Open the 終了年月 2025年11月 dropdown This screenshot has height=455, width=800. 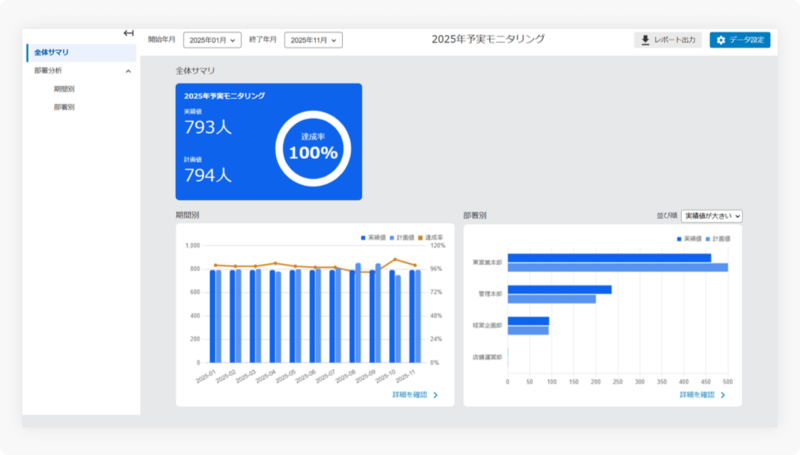pyautogui.click(x=313, y=40)
